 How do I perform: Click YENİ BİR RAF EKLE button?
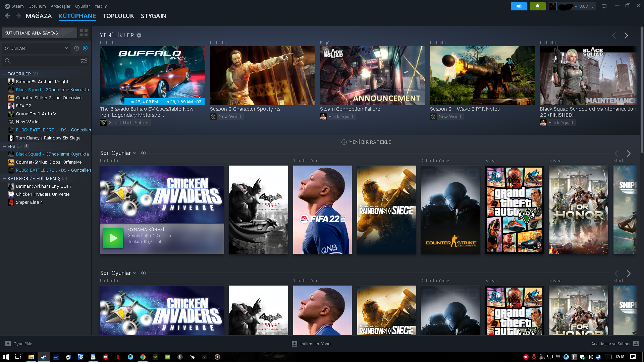(x=366, y=142)
